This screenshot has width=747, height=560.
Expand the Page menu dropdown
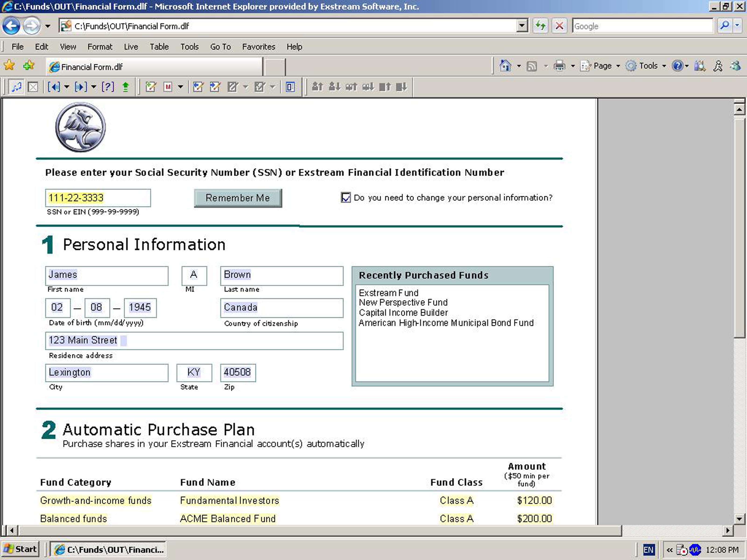[618, 66]
